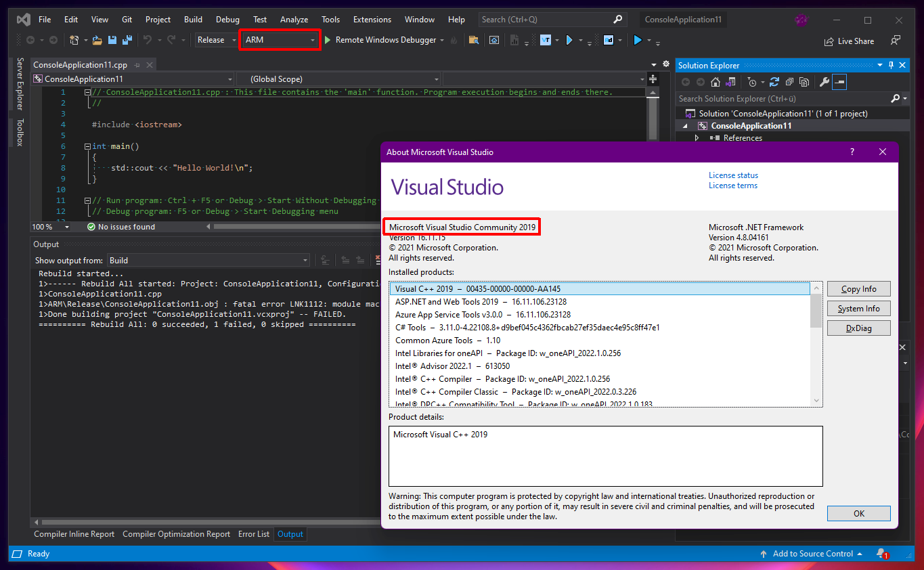Open the File menu
The width and height of the screenshot is (924, 570).
tap(45, 20)
